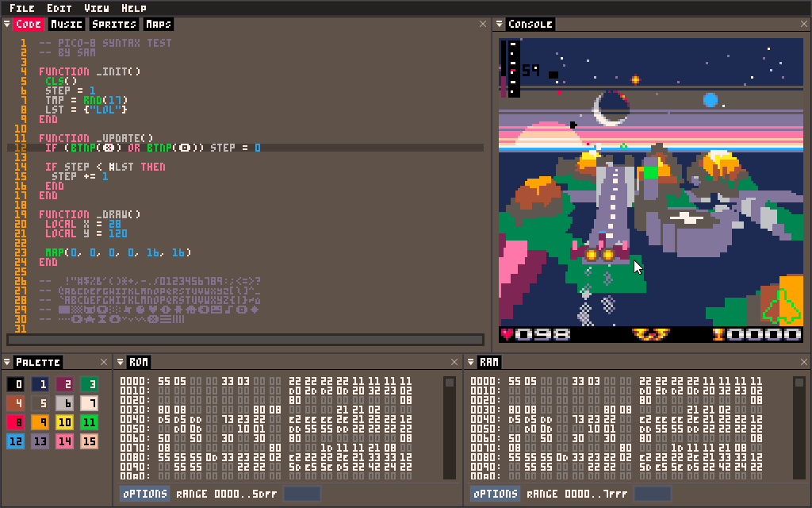Close the Console panel
The height and width of the screenshot is (508, 812).
(x=804, y=24)
